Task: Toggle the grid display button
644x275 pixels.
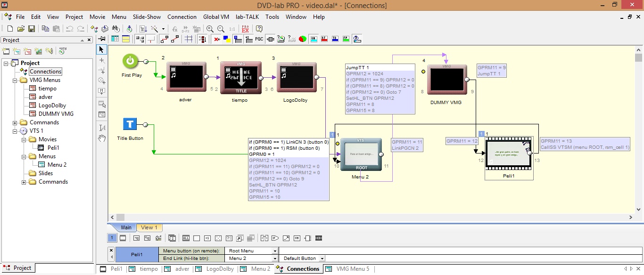Action: click(189, 39)
